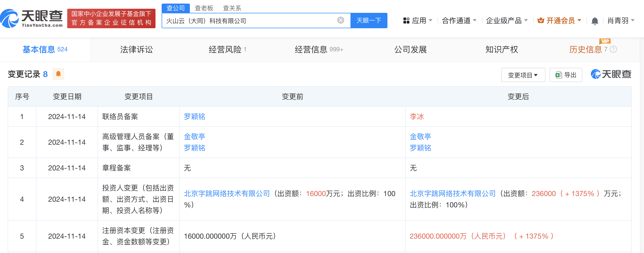Switch to the 查关系 search tab
This screenshot has width=644, height=253.
click(x=232, y=8)
